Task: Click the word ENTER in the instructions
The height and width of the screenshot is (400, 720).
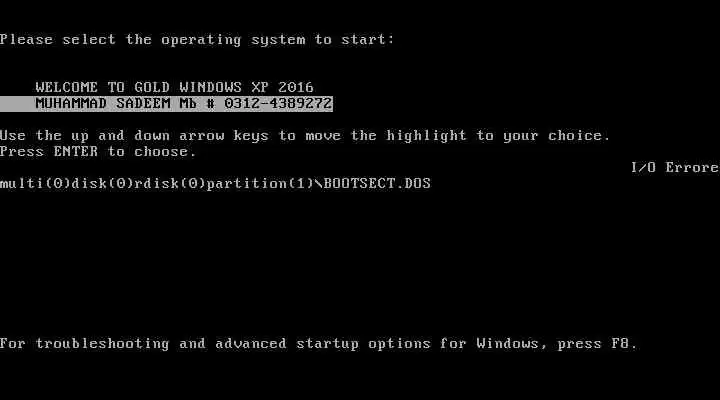Action: (76, 152)
